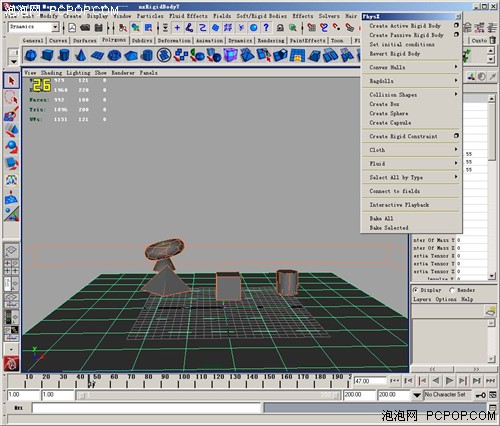
Task: Click the blue question mark help icon
Action: [x=266, y=28]
